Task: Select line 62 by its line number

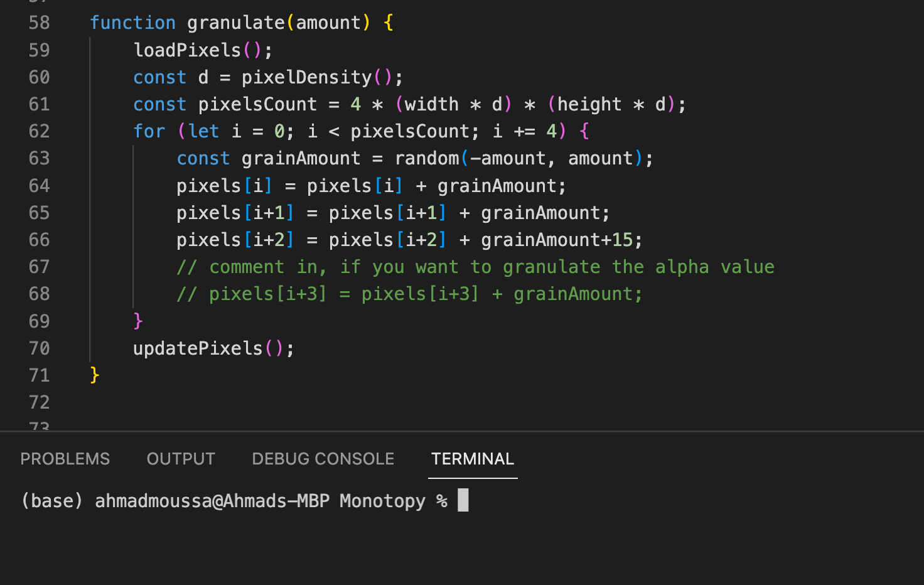Action: [x=39, y=131]
